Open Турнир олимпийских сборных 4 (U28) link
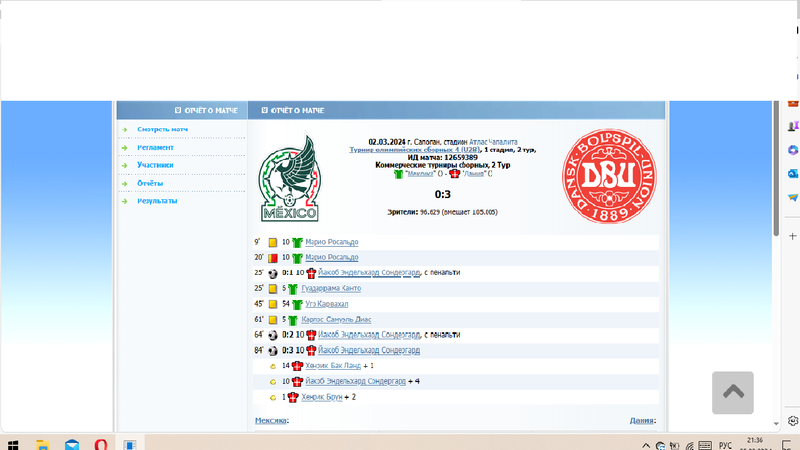 click(x=415, y=150)
